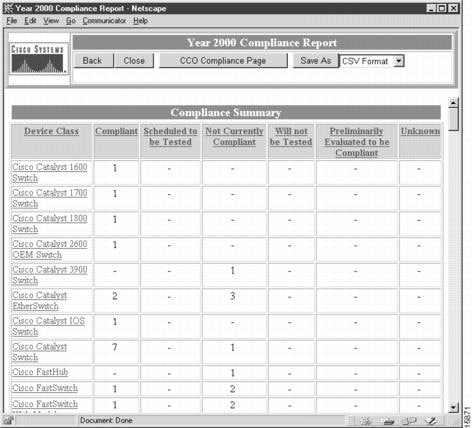Click Scheduled to be Tested header

[170, 136]
